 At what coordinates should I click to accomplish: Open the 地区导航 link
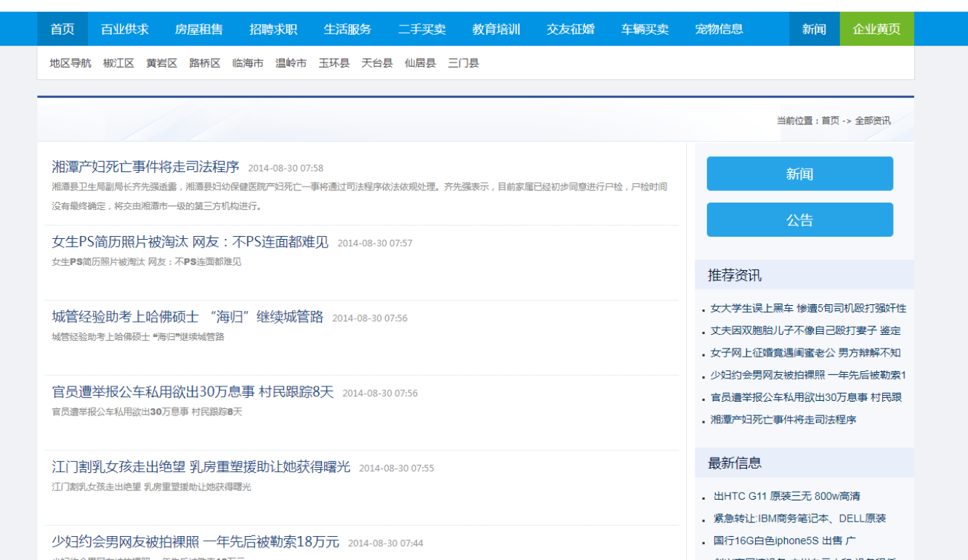click(69, 63)
